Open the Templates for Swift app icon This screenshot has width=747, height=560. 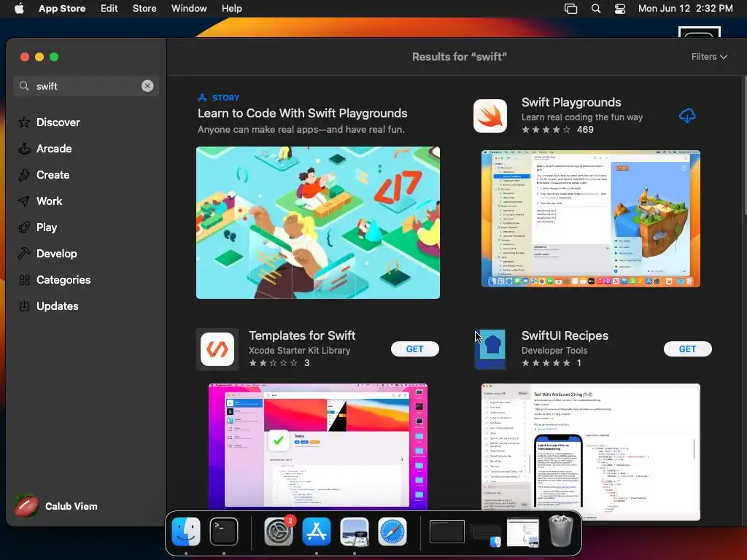[x=217, y=349]
